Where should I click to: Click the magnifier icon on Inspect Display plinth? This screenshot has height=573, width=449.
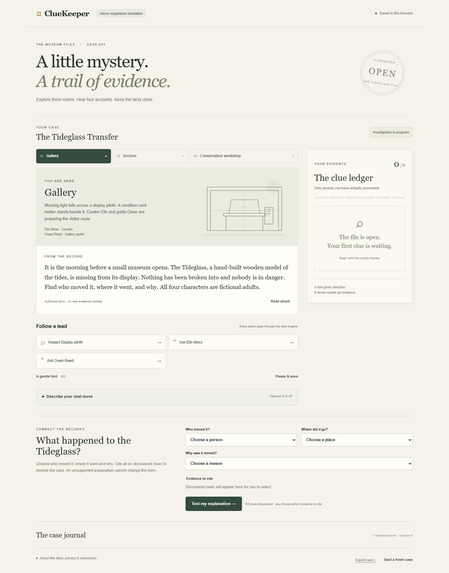43,343
